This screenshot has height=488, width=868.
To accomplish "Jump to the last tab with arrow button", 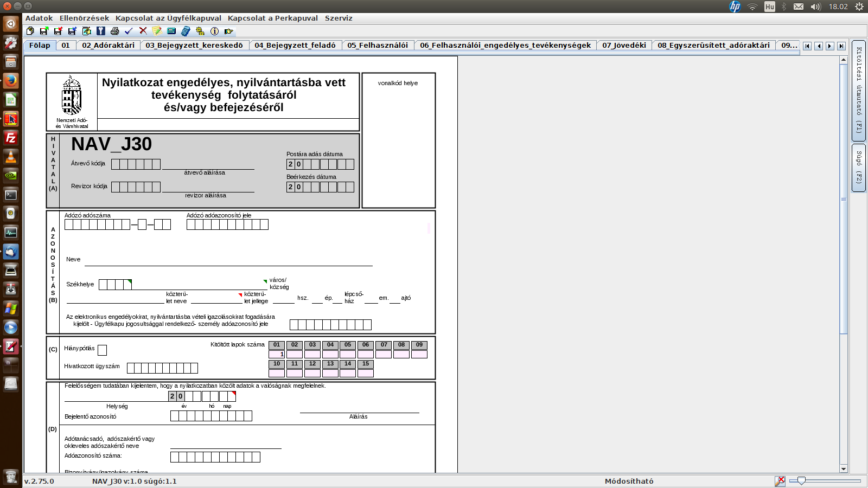I will tap(841, 46).
